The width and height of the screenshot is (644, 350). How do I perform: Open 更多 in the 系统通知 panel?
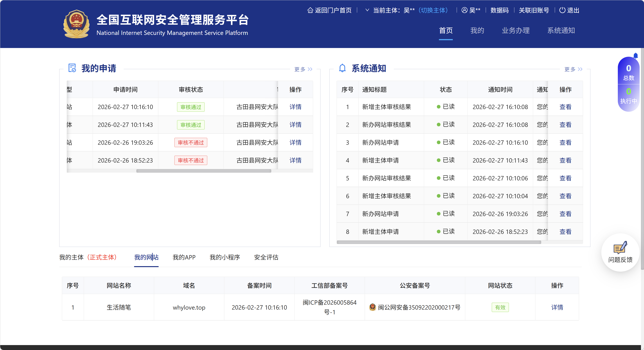tap(570, 69)
